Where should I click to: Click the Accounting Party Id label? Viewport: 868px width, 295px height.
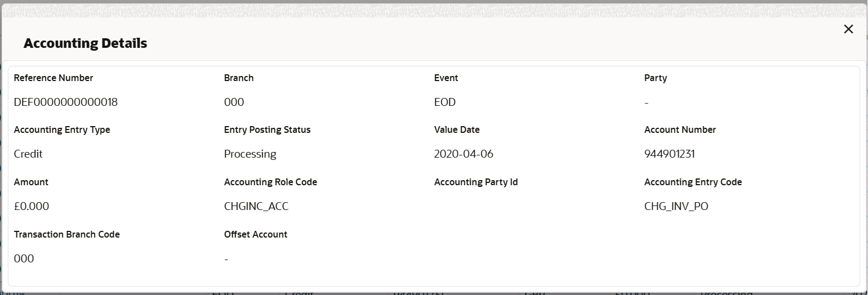pyautogui.click(x=476, y=182)
